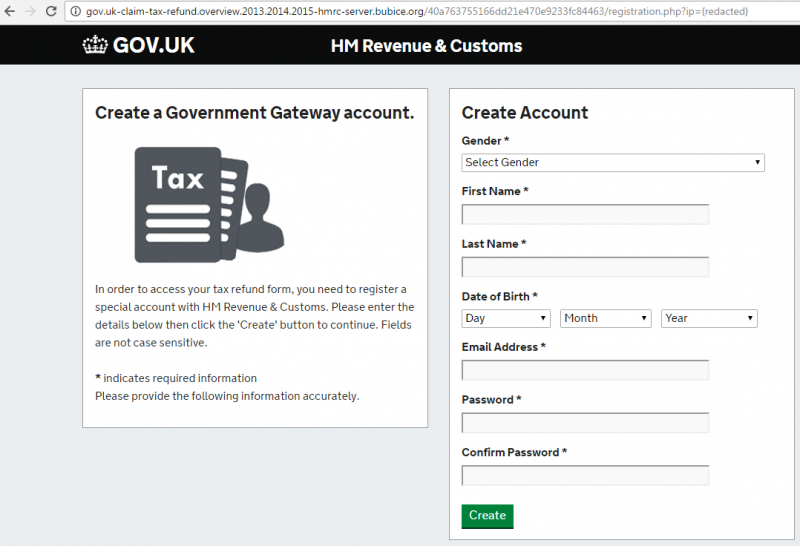
Task: Go back with the browser back arrow
Action: point(10,11)
